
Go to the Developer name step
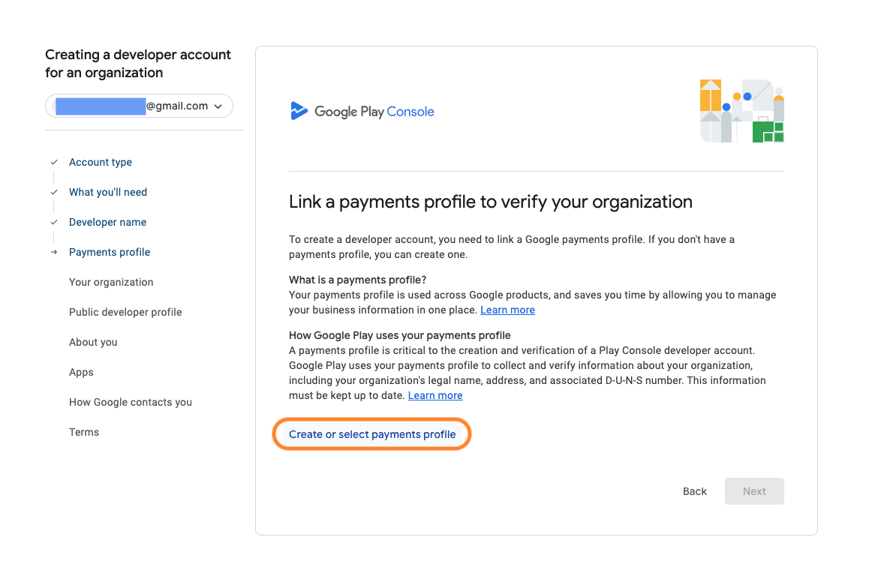[x=108, y=222]
